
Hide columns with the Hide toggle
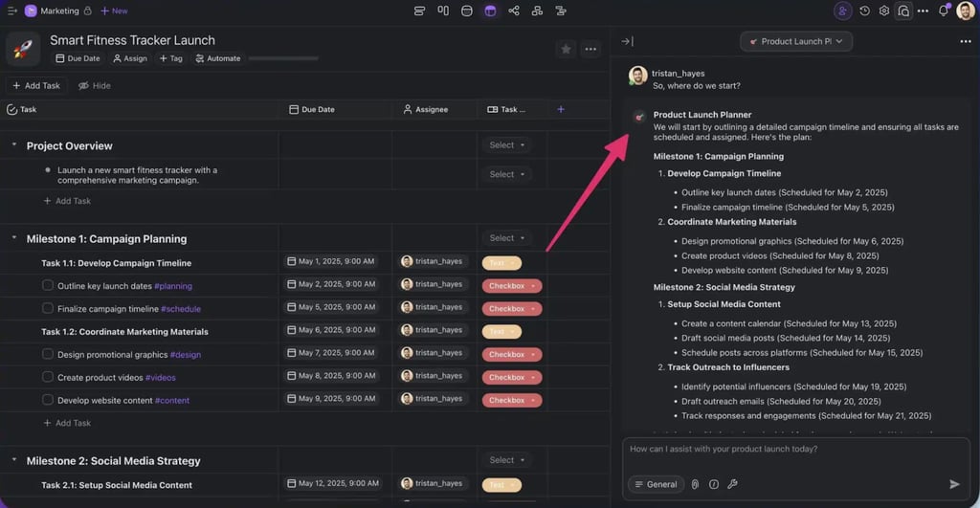(95, 85)
